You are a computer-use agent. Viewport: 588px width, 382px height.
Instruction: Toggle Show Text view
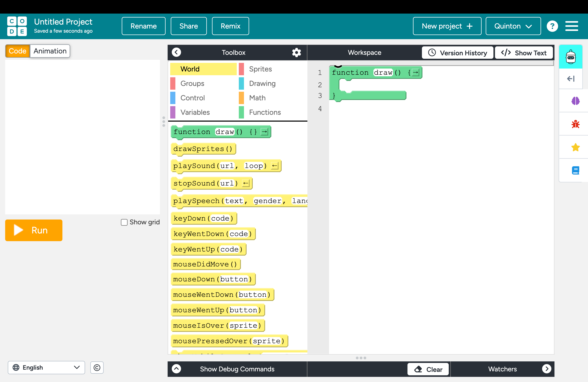(524, 53)
